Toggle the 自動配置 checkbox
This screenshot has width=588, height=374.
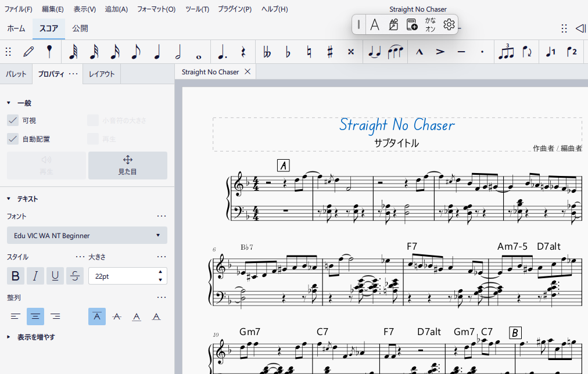(13, 139)
